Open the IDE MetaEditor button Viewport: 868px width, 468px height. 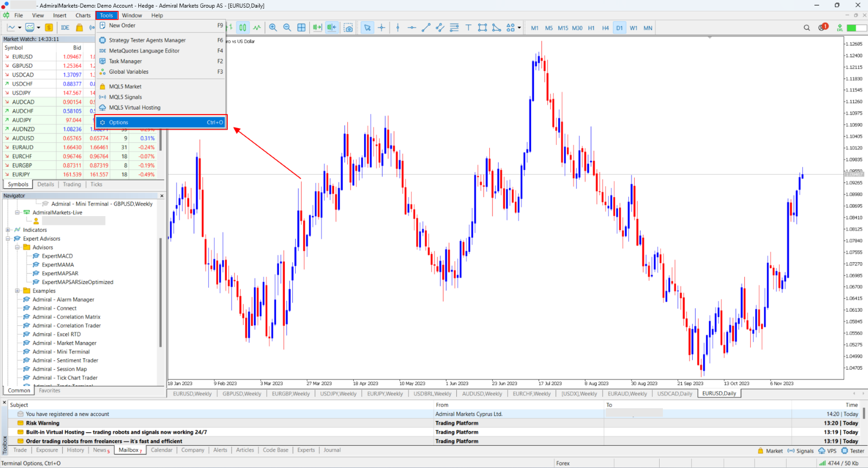pyautogui.click(x=65, y=28)
